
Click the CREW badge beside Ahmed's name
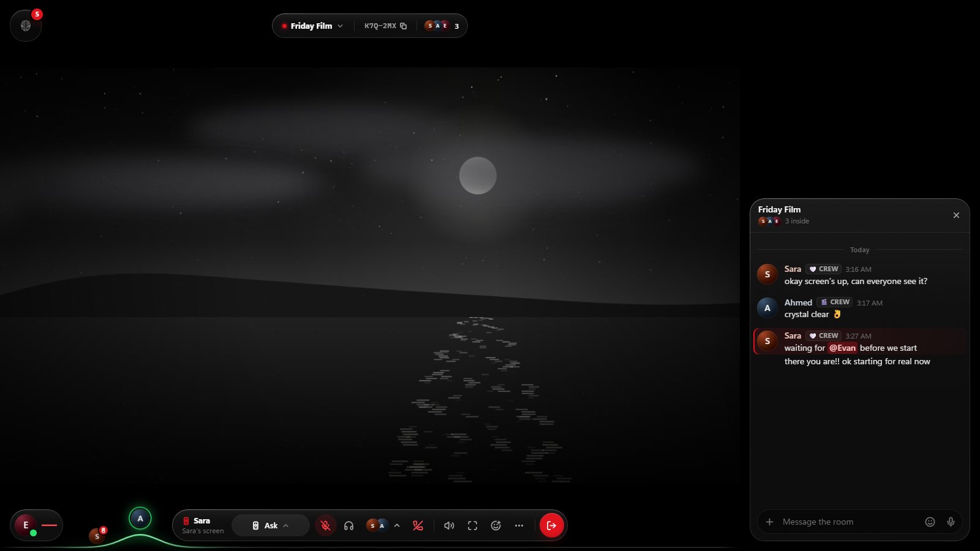(x=835, y=302)
